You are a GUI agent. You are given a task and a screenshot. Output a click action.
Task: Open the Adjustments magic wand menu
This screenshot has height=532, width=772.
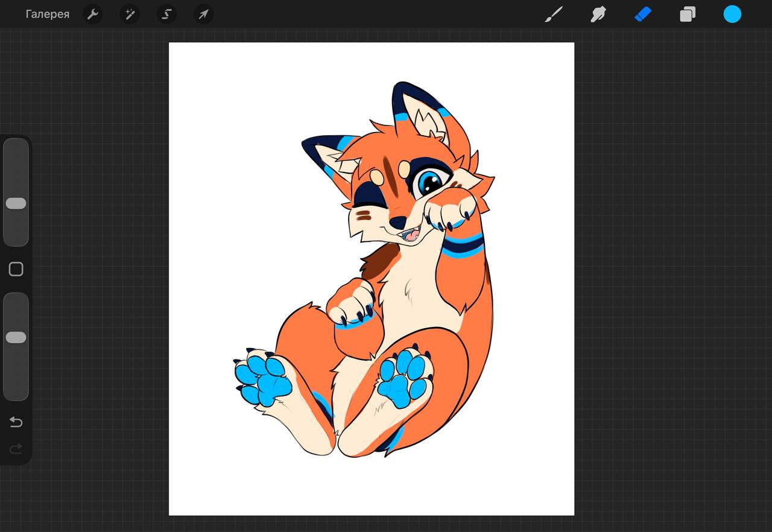click(x=130, y=14)
